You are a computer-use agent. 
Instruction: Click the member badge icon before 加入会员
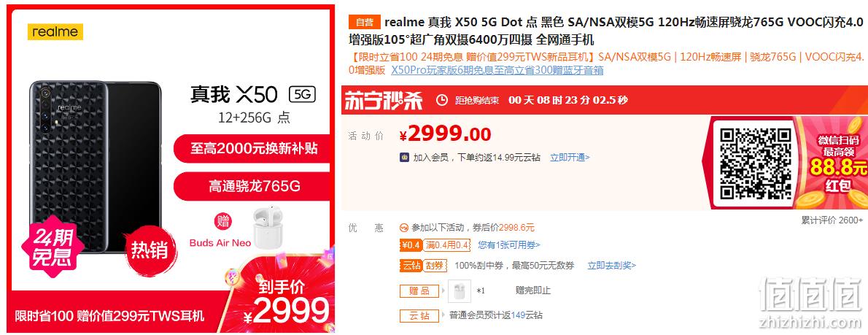point(405,157)
